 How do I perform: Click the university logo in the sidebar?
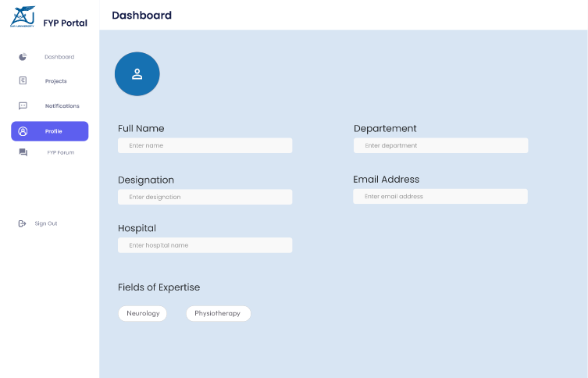pos(23,17)
